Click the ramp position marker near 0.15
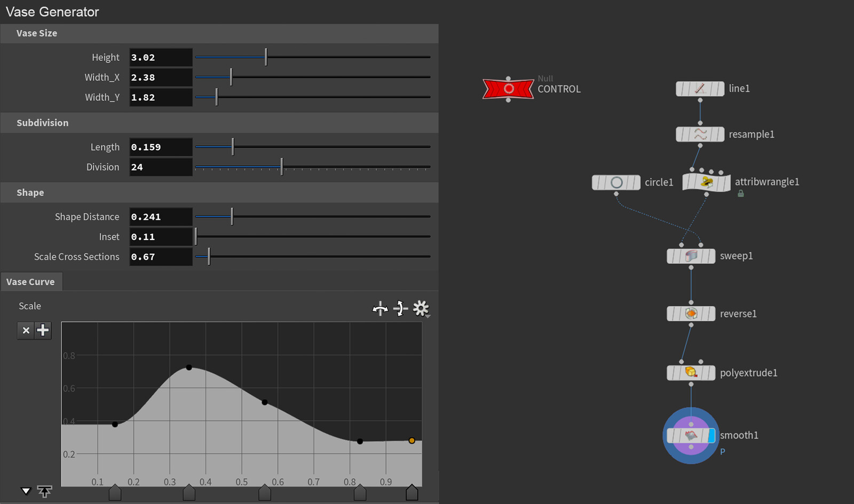This screenshot has height=504, width=854. coord(115,492)
